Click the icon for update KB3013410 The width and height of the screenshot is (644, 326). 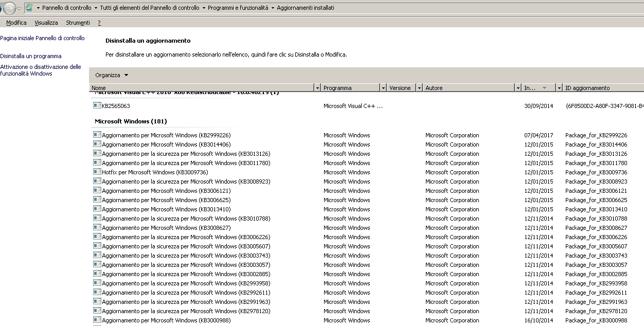click(x=97, y=208)
